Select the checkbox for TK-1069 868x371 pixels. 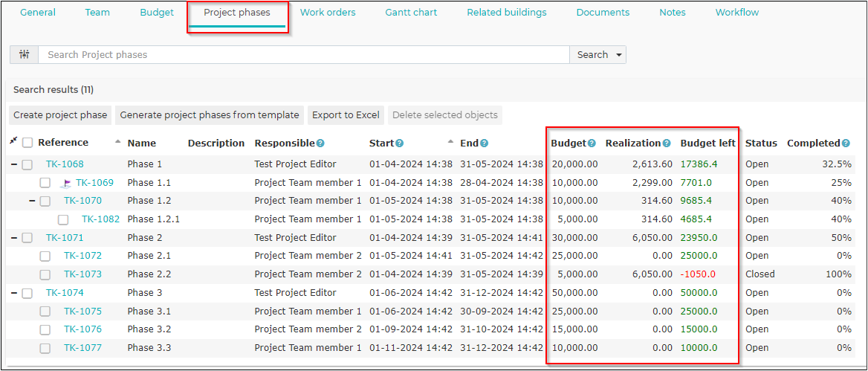(x=45, y=184)
